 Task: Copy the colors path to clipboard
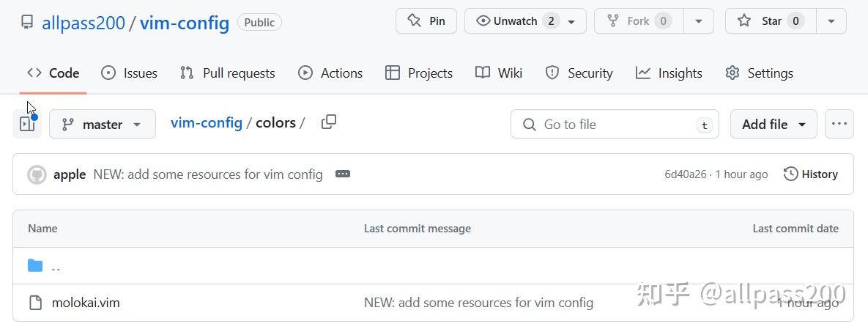(329, 122)
